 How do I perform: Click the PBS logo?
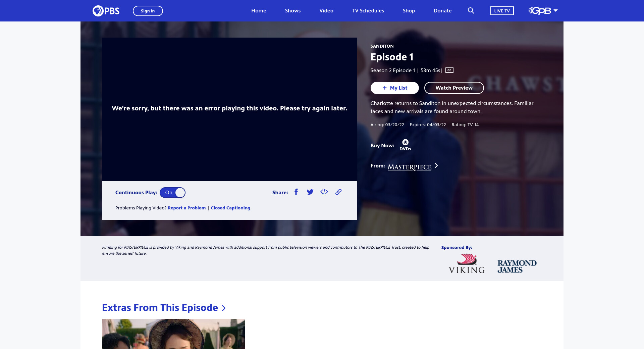[x=106, y=11]
